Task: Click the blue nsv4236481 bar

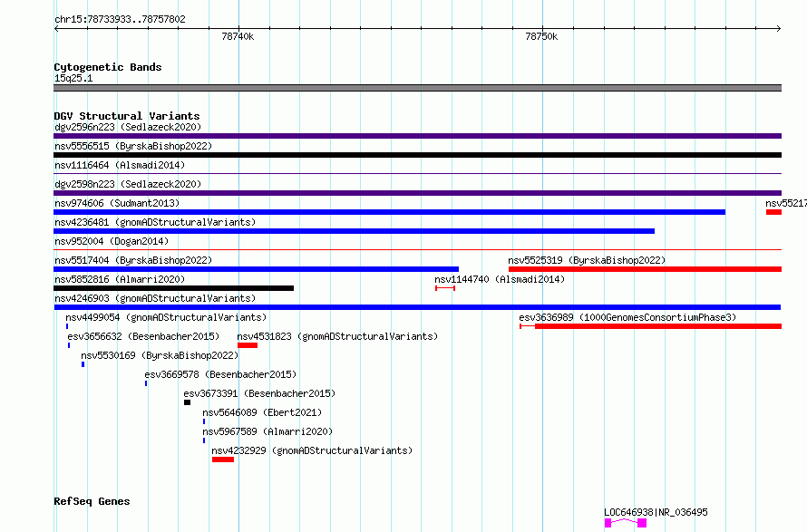Action: [355, 231]
